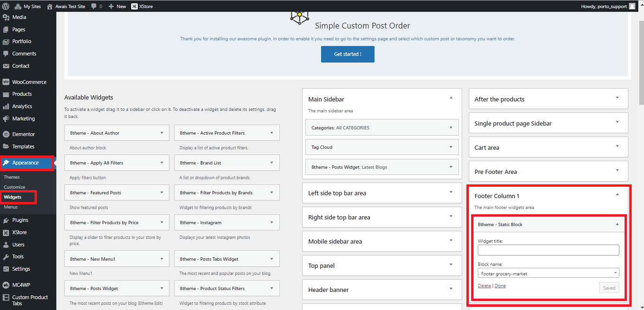The width and height of the screenshot is (644, 310).
Task: Focus the Widget title input field
Action: pyautogui.click(x=548, y=250)
